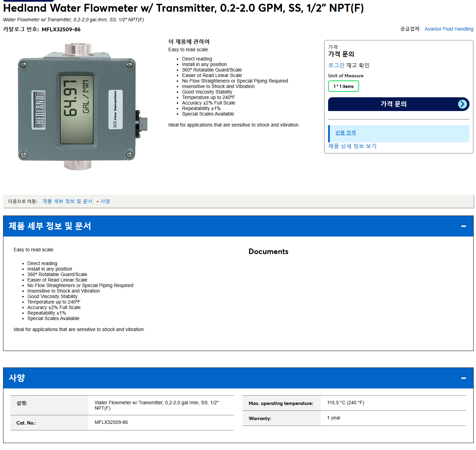Click the 'Unit of Measure' label
The width and height of the screenshot is (476, 450).
tap(346, 76)
